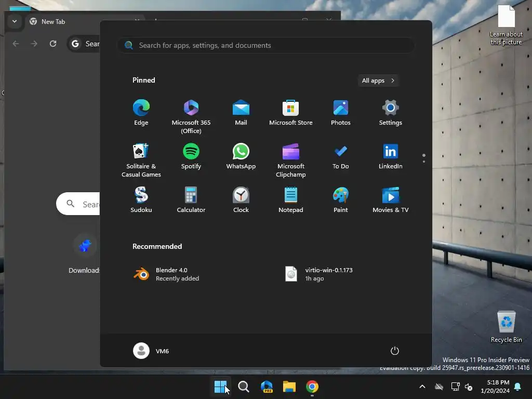Click Start menu search field
This screenshot has height=399, width=532.
[x=265, y=45]
